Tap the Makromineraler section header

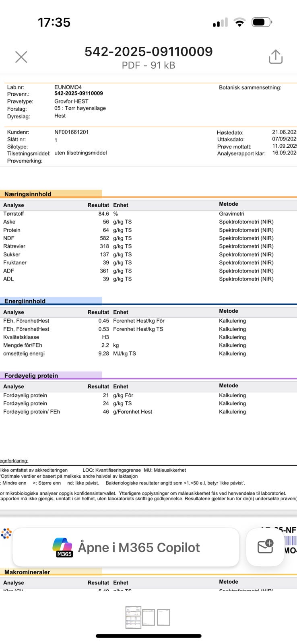point(27,572)
